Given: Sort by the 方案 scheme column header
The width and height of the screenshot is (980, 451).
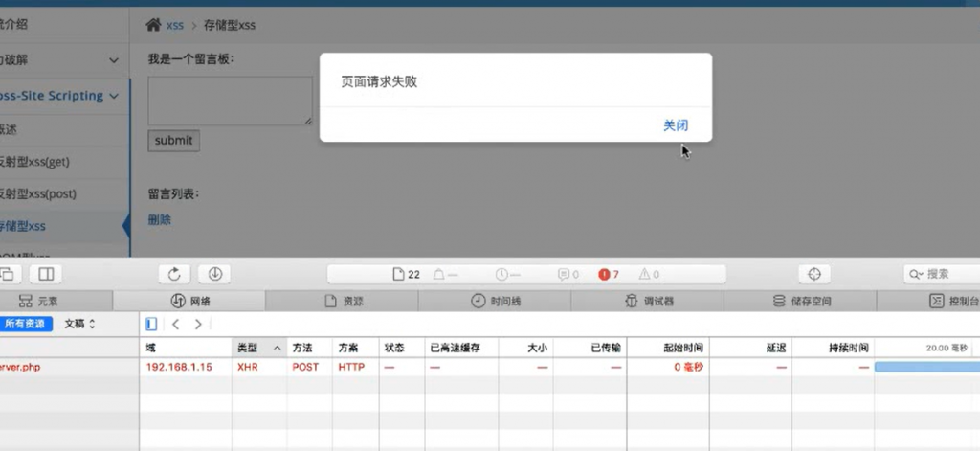Looking at the screenshot, I should coord(356,348).
